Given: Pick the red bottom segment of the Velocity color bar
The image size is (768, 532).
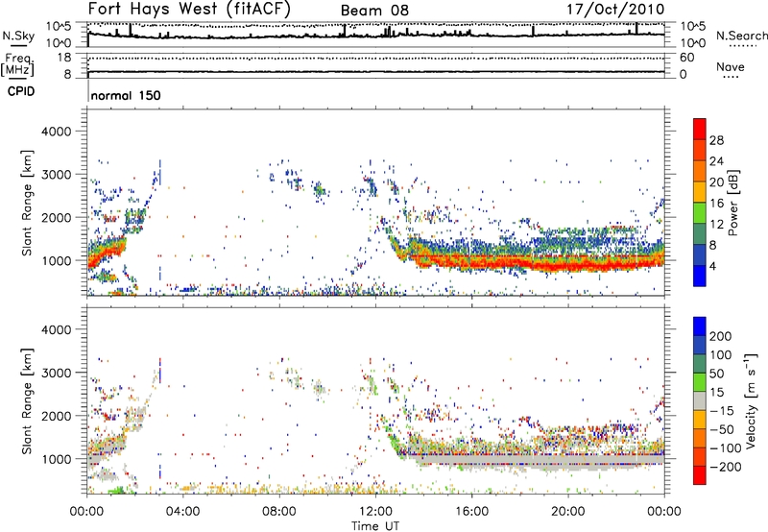Looking at the screenshot, I should click(700, 475).
